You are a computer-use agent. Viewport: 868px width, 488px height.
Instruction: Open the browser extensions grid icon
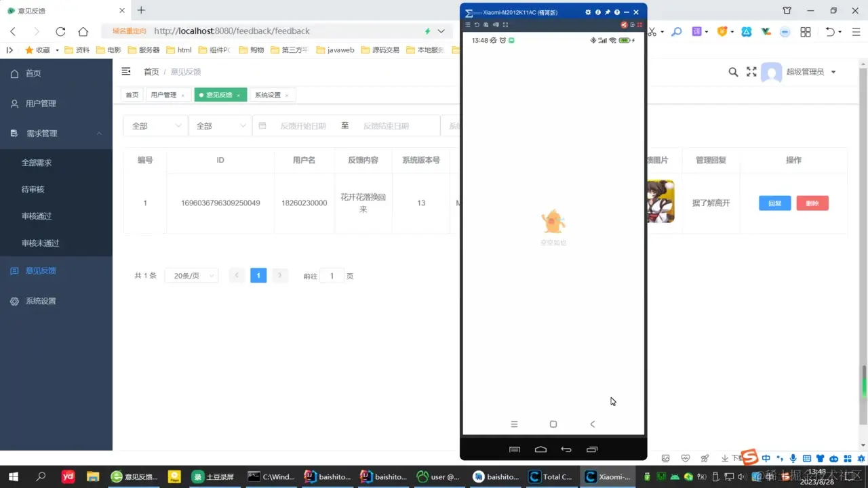pyautogui.click(x=806, y=31)
